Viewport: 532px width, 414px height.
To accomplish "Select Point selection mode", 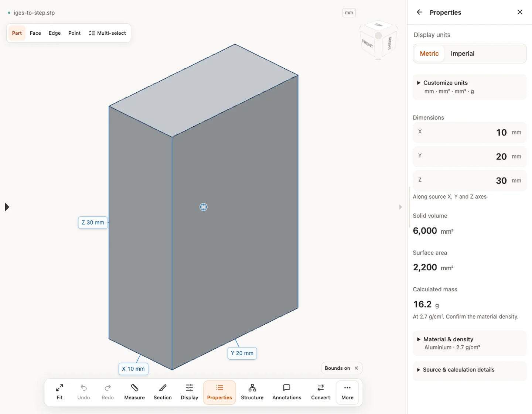I will click(x=74, y=33).
